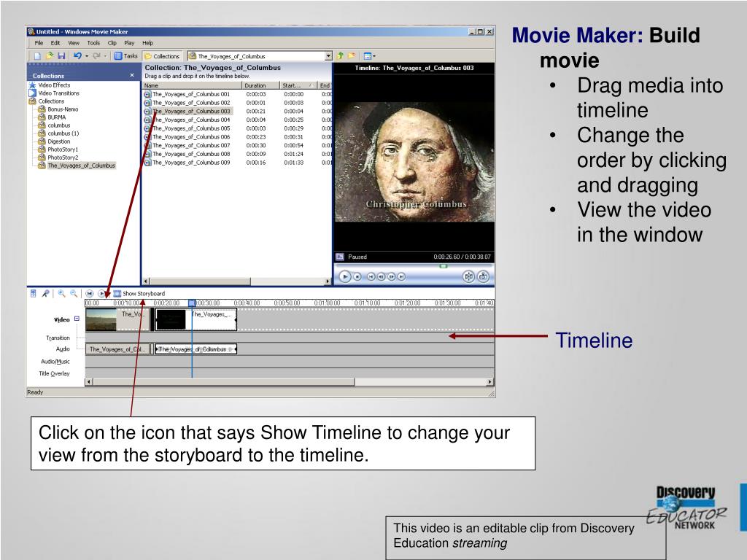747x560 pixels.
Task: Open the The_Voyages_of_Columbus collection dropdown
Action: click(x=328, y=56)
